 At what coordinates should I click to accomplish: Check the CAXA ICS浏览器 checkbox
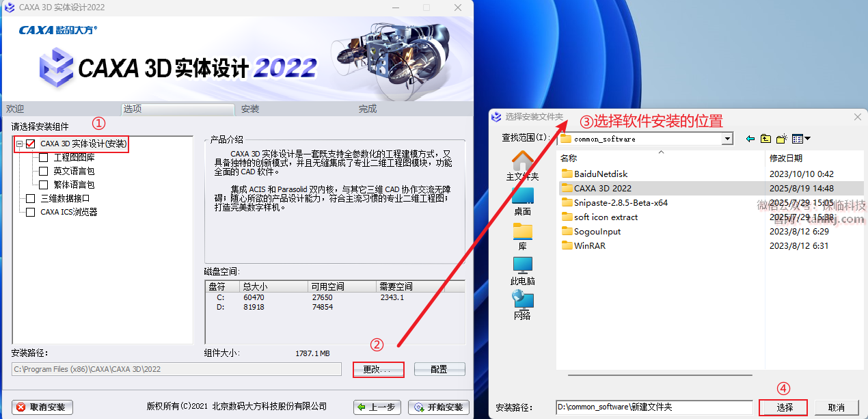coord(30,213)
